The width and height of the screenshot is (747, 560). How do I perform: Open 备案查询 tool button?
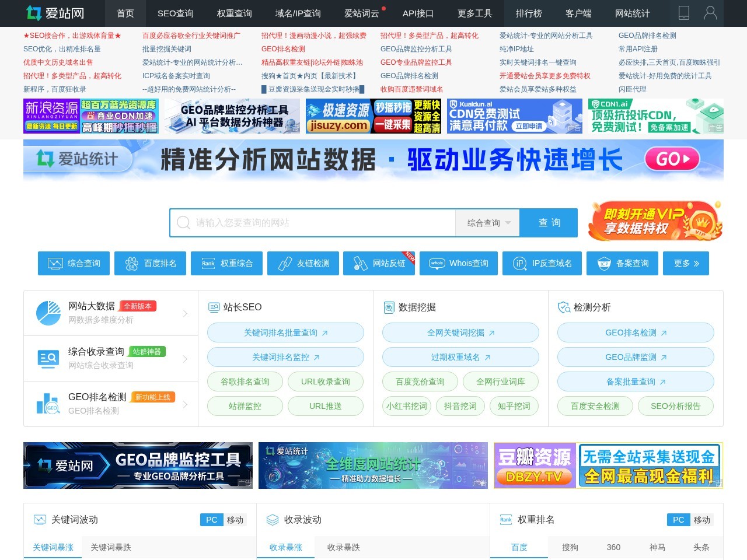[x=622, y=263]
